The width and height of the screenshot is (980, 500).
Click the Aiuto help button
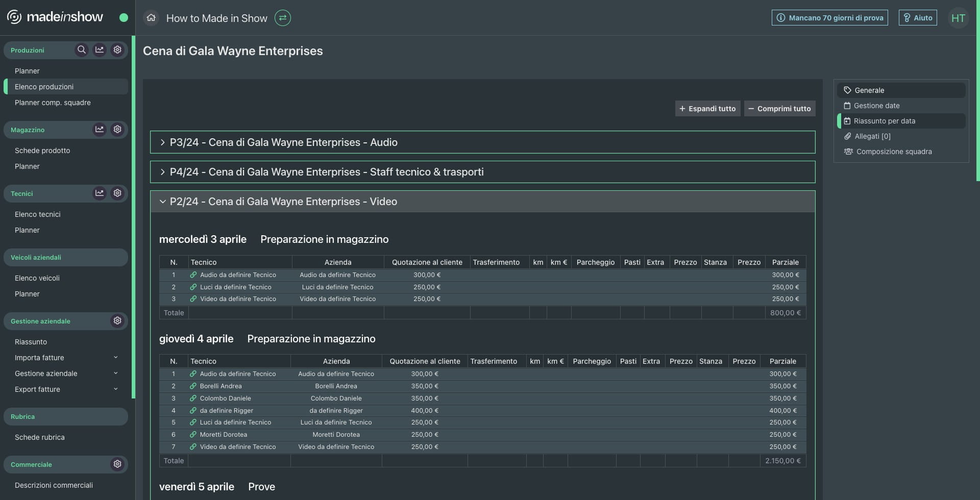[918, 18]
